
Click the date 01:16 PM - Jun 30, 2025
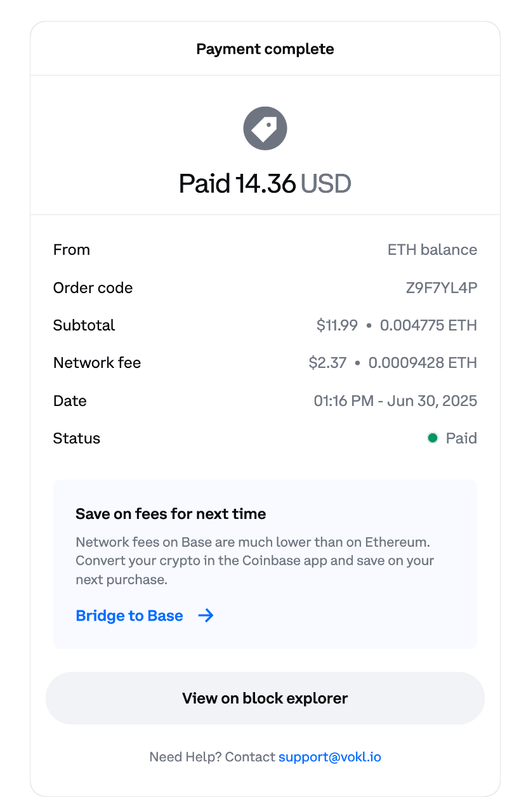[395, 401]
